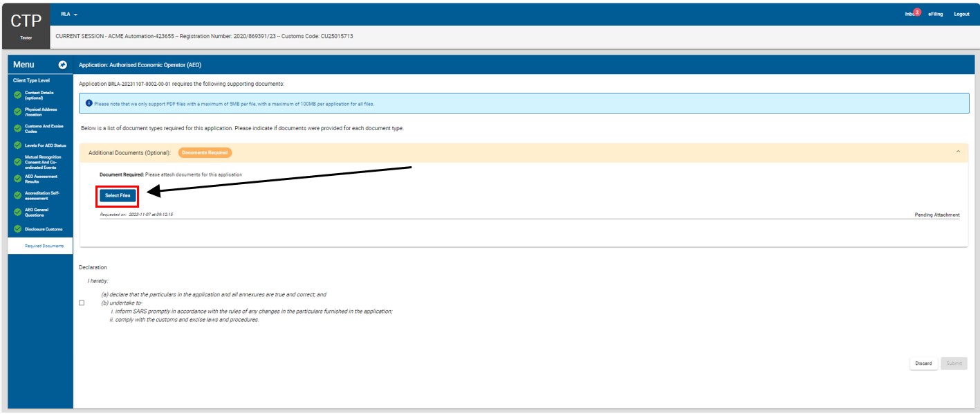Click green check icon next to Contact Details

(x=17, y=96)
